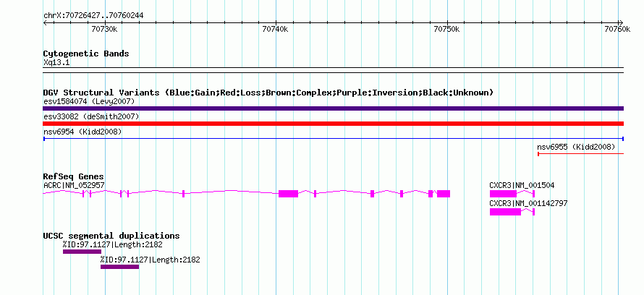Image resolution: width=644 pixels, height=295 pixels.
Task: Click the Xq13.1 band label
Action: [56, 63]
